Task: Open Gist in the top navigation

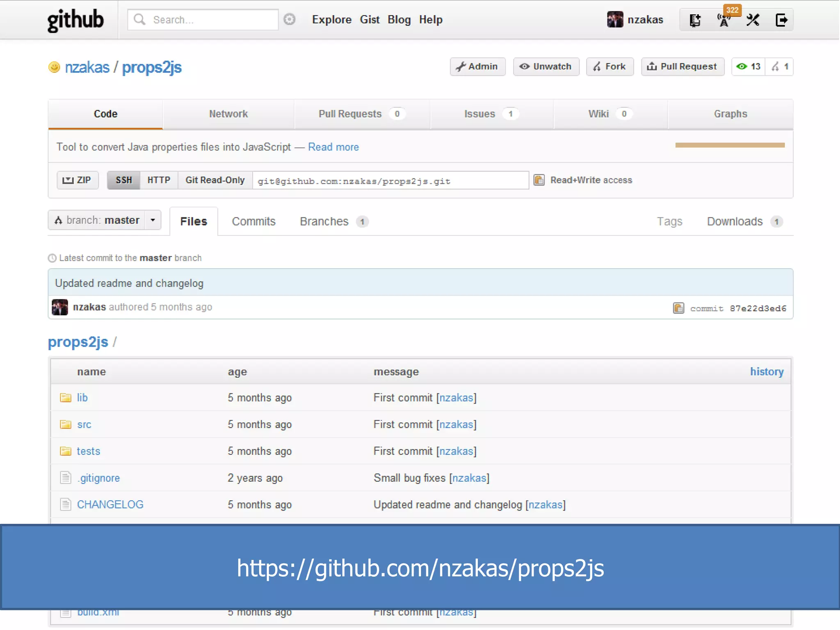Action: point(370,20)
